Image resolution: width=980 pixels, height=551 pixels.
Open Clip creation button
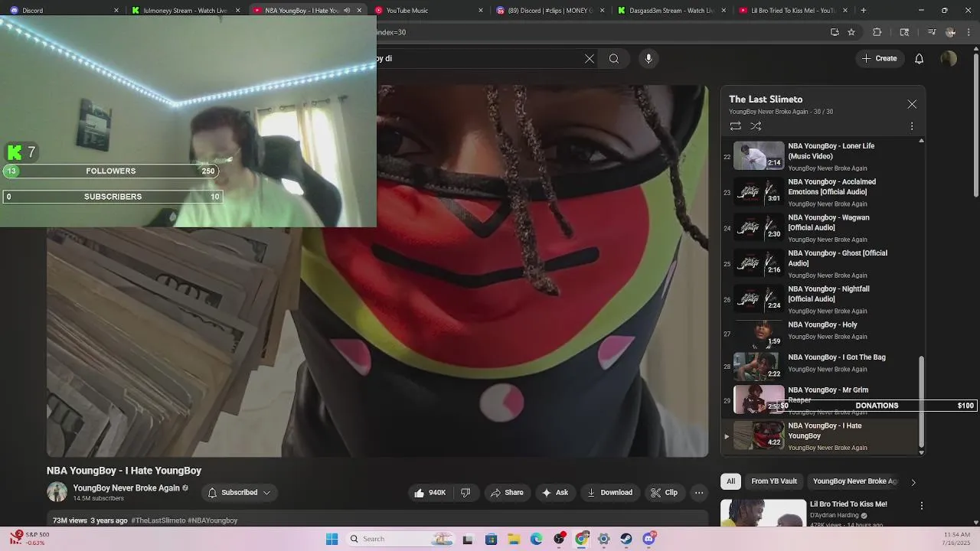(x=664, y=493)
